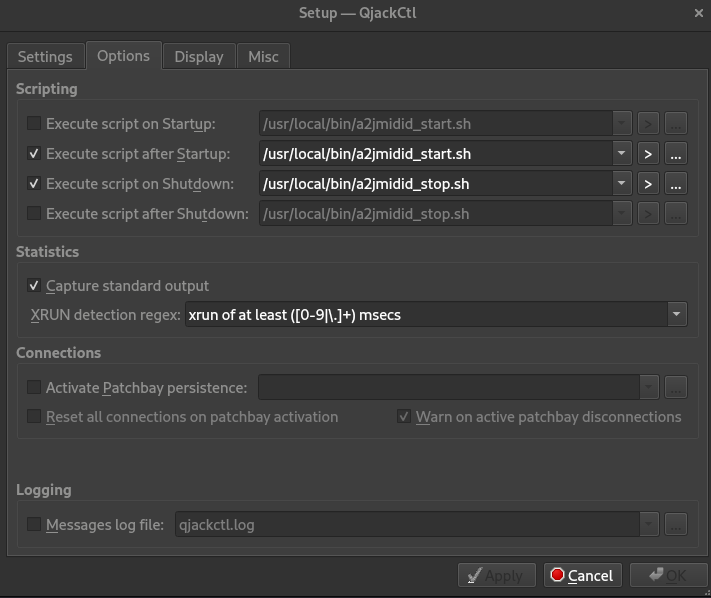The image size is (711, 598).
Task: Close the Setup dialog window
Action: (697, 13)
